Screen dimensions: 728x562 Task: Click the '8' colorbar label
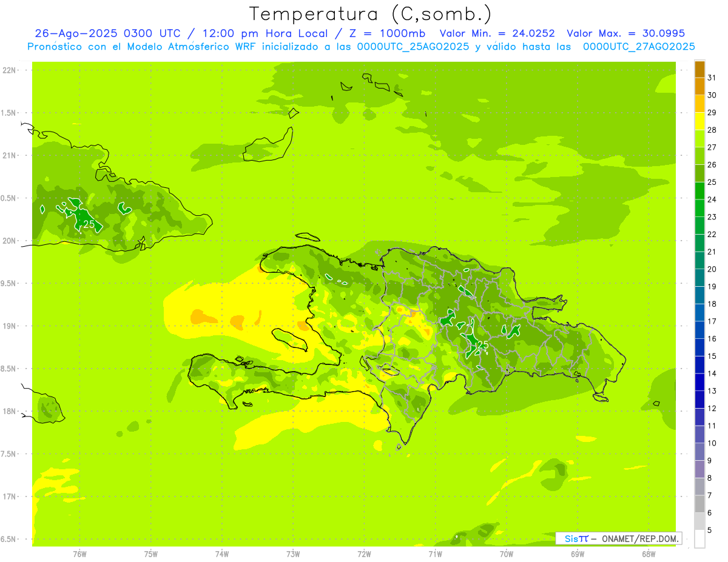pos(710,478)
